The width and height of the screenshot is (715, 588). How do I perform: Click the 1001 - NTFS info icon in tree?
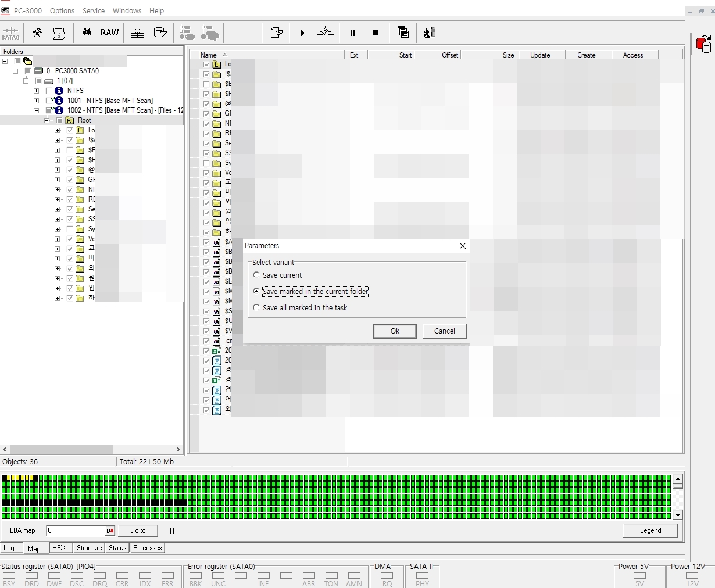tap(59, 101)
